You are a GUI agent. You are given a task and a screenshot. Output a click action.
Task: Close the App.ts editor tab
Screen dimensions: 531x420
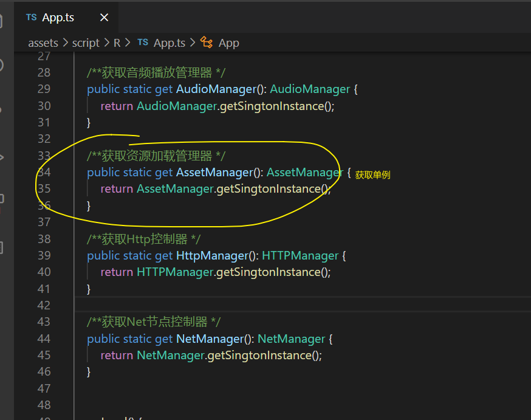(x=104, y=17)
